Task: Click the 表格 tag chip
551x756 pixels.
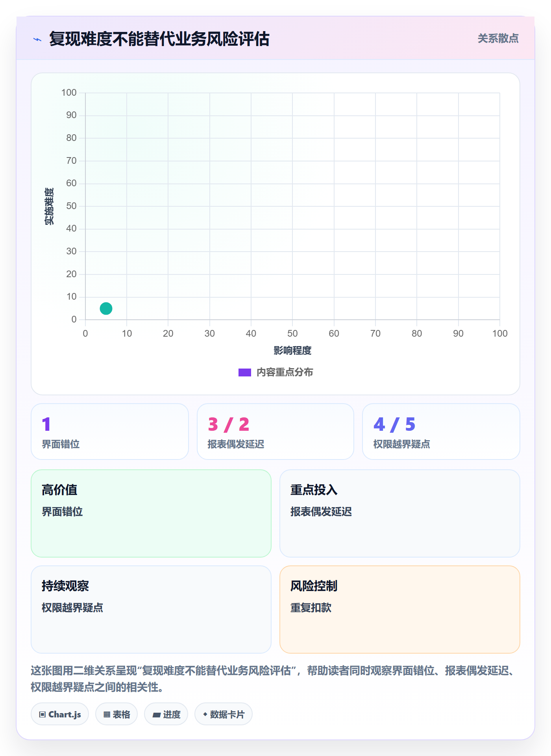Action: coord(116,714)
